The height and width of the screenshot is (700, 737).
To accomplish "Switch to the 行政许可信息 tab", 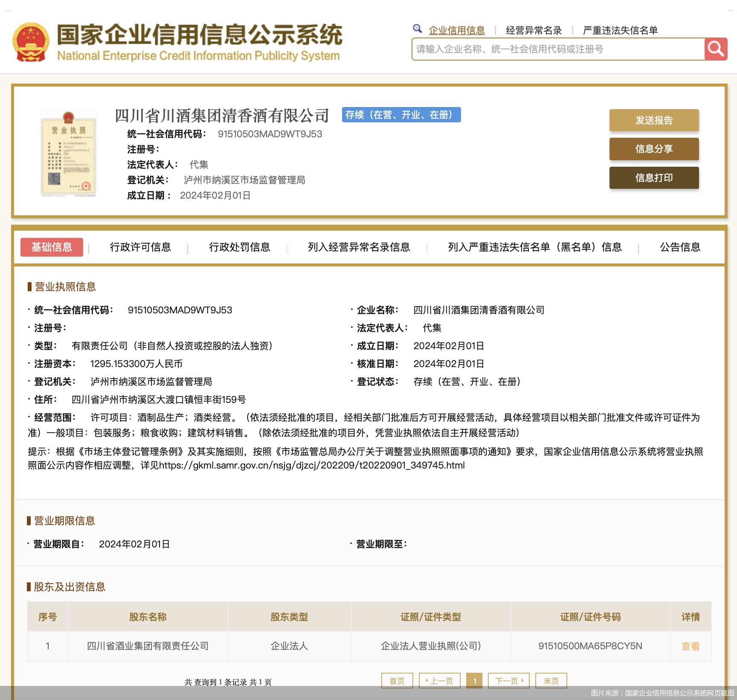I will (x=141, y=247).
